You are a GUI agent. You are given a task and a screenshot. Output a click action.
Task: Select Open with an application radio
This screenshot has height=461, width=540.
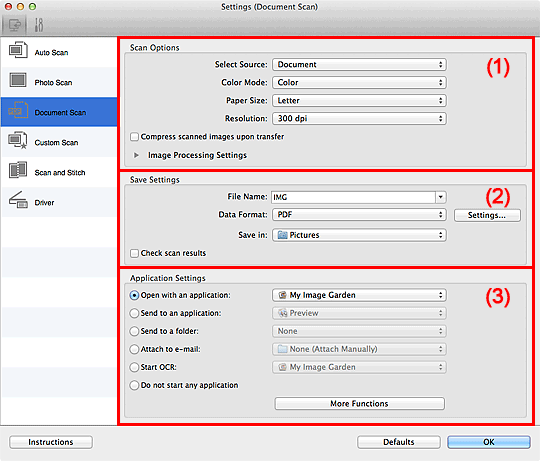[134, 295]
